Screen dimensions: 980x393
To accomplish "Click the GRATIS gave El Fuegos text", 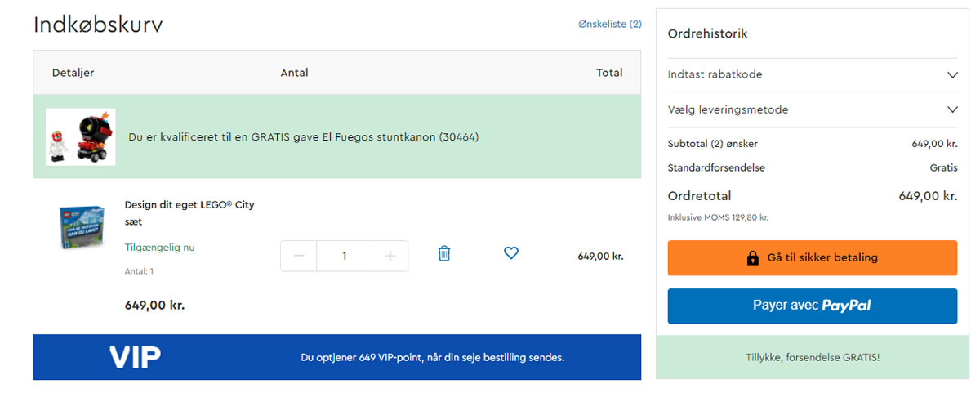I will [303, 137].
